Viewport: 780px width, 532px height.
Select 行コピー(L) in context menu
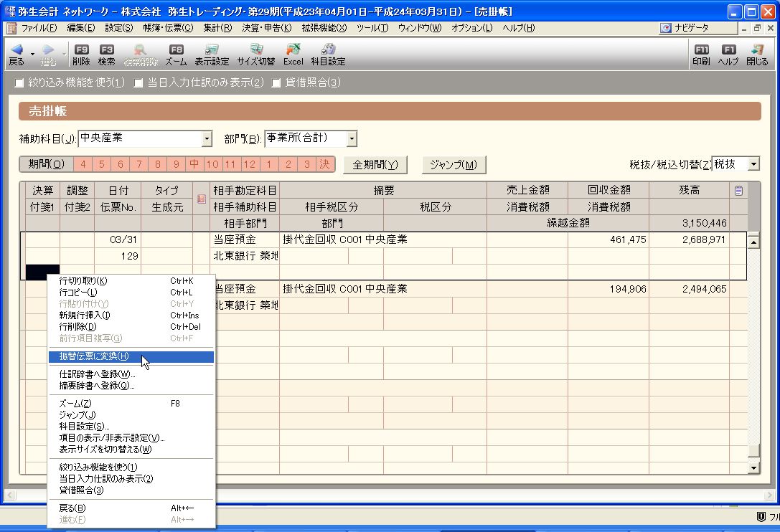pos(131,293)
